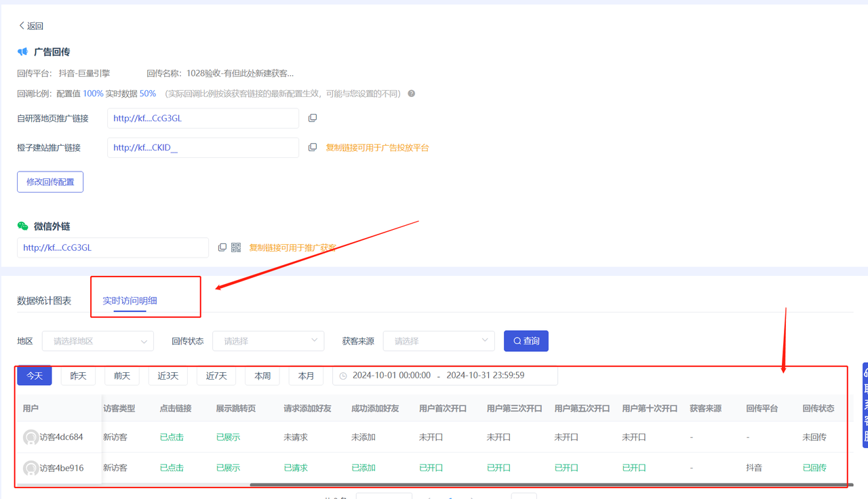Expand the 回传状态 dropdown

(x=268, y=341)
